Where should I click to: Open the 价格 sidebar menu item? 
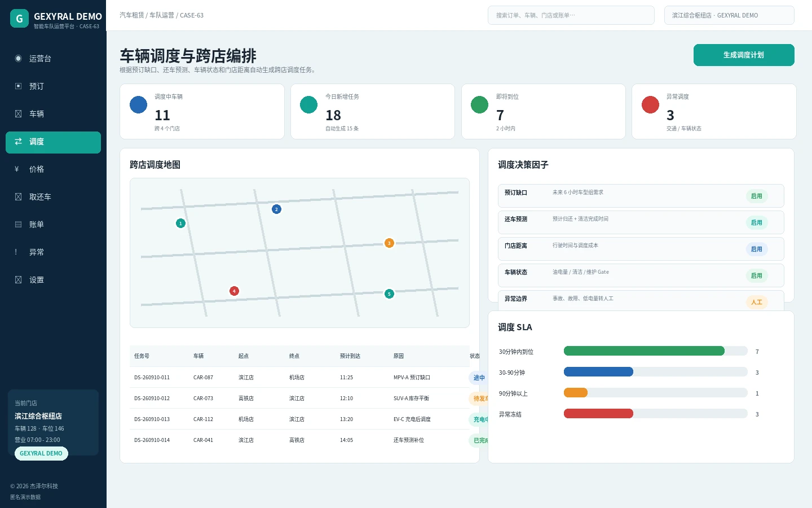[53, 169]
